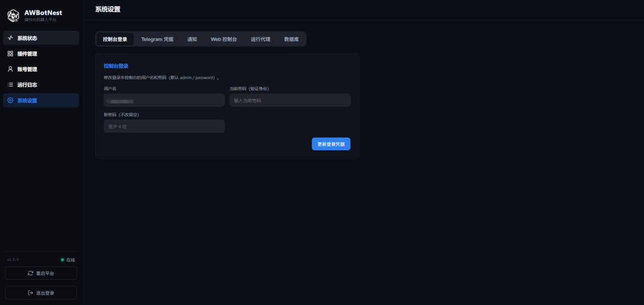Click the 当前密码 input field
Image resolution: width=644 pixels, height=305 pixels.
coord(290,100)
